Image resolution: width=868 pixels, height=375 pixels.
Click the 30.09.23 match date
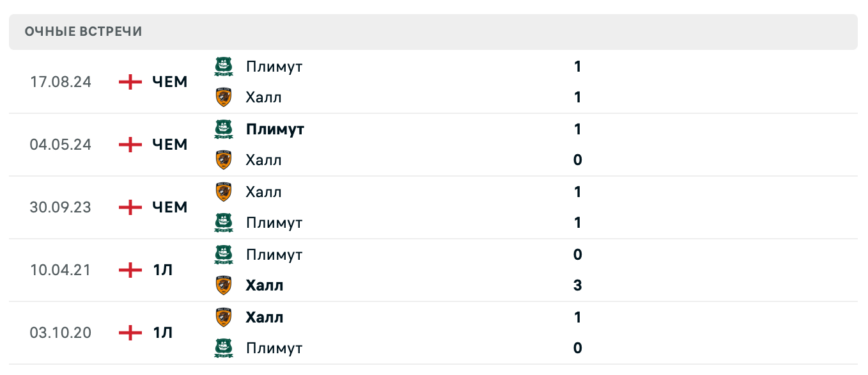point(61,207)
